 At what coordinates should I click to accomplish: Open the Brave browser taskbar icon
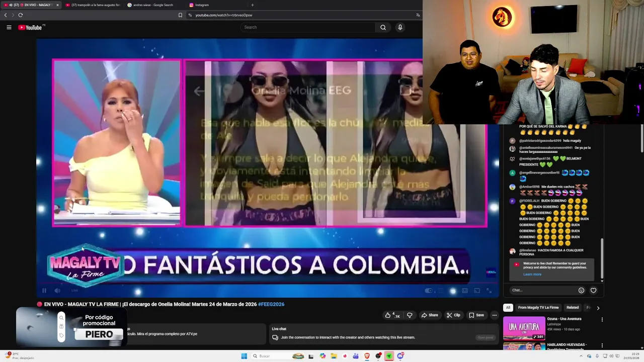[x=367, y=356]
